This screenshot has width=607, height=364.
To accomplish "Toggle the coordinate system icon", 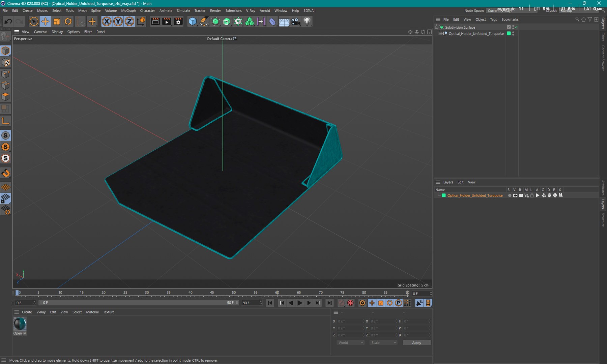I will click(141, 22).
